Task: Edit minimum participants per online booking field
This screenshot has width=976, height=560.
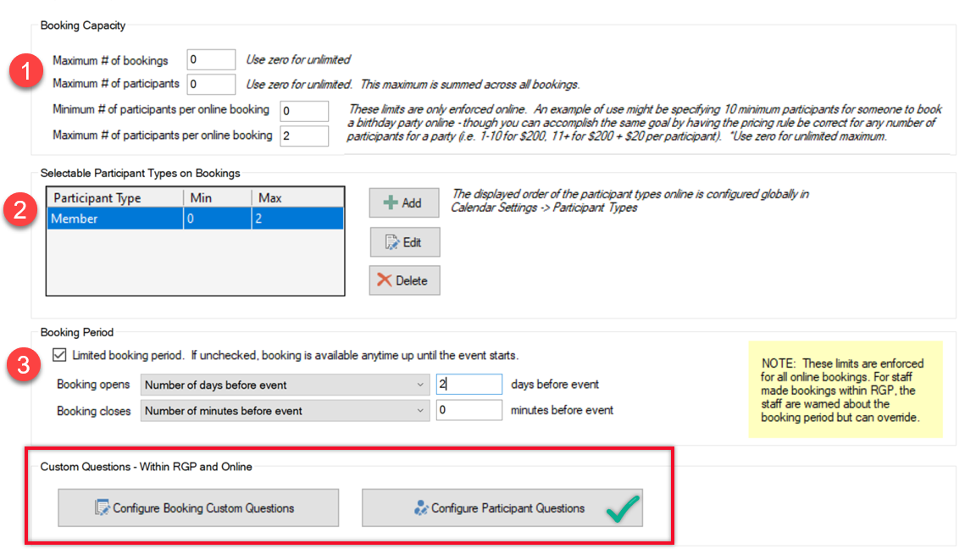Action: [x=303, y=111]
